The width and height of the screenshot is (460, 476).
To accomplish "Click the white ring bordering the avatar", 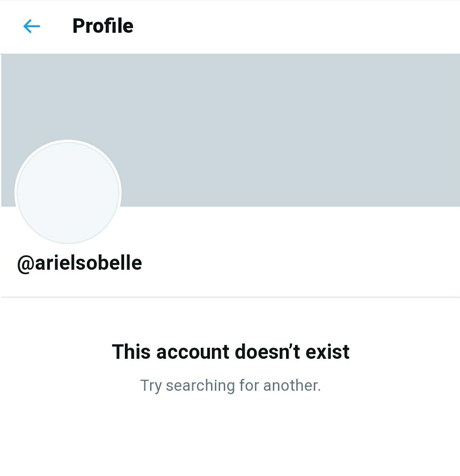I will pos(68,141).
